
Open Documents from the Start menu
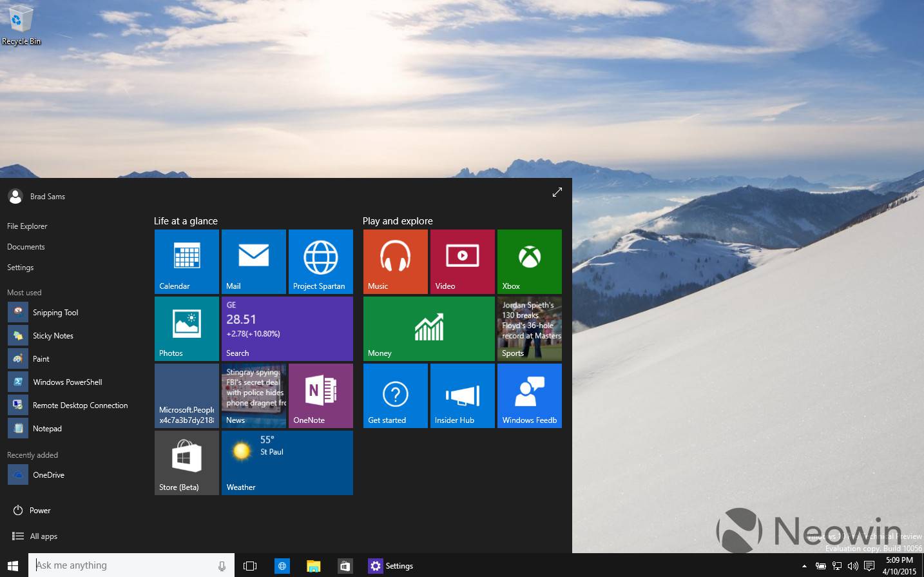(x=26, y=247)
